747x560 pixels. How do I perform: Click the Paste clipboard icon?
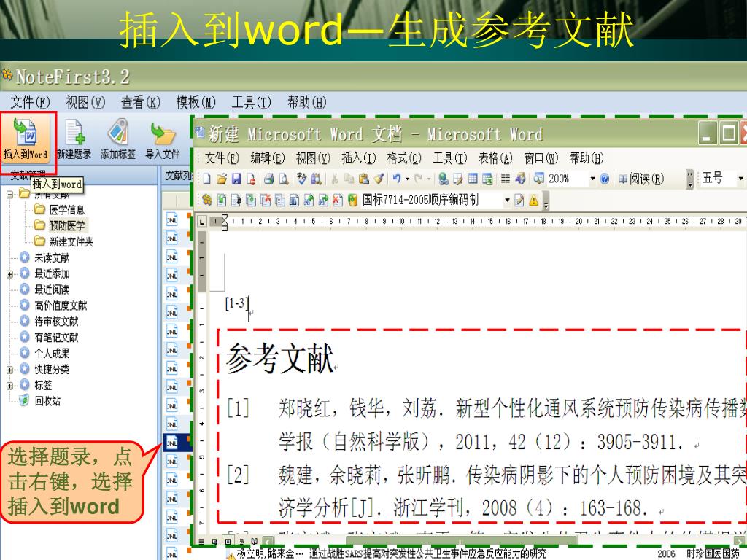click(364, 179)
